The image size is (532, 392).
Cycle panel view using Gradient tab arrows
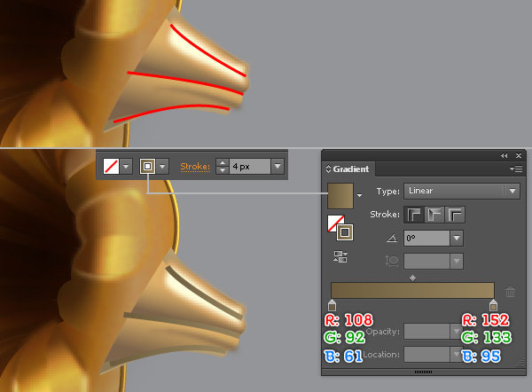[328, 169]
